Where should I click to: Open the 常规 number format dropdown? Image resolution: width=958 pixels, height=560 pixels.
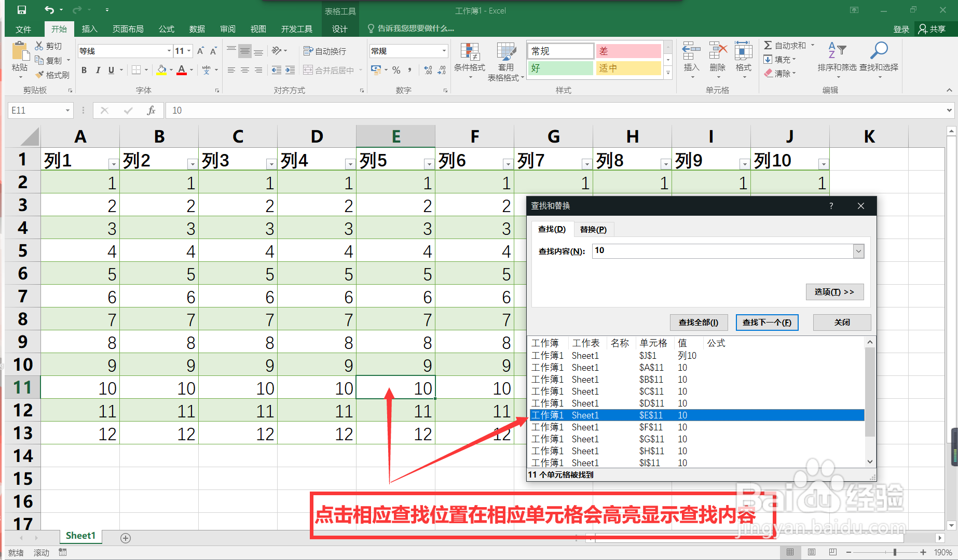(x=443, y=50)
